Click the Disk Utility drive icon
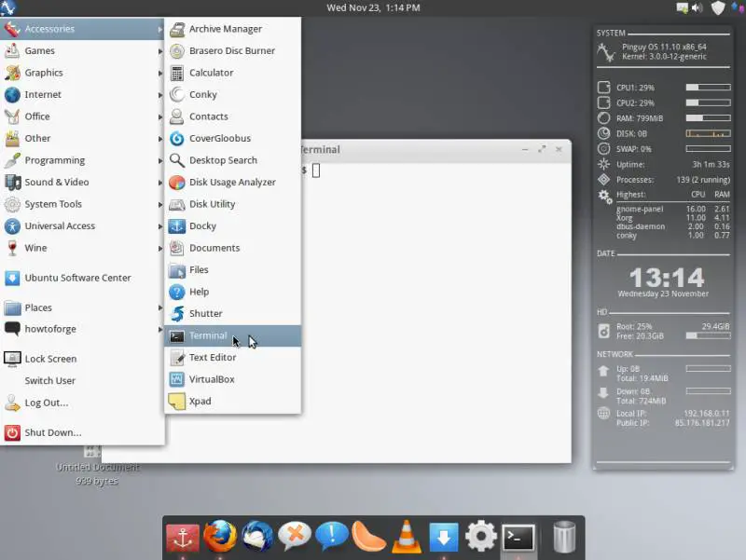The width and height of the screenshot is (746, 560). 177,204
